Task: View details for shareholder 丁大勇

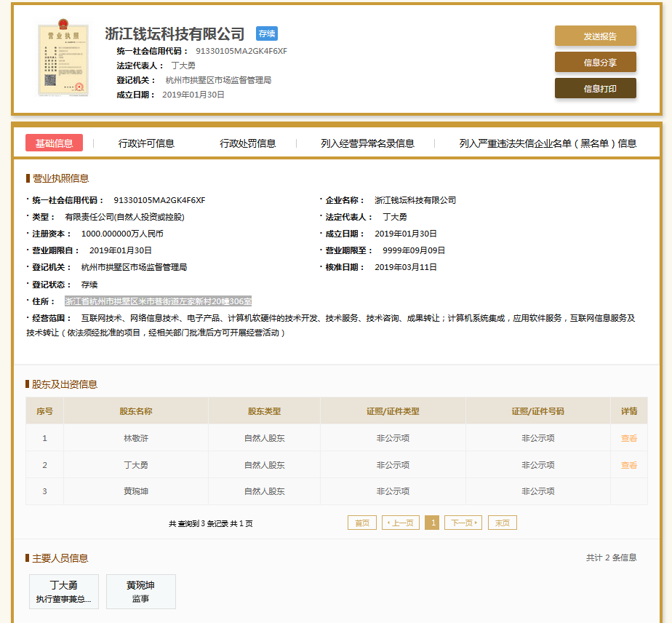Action: coord(628,465)
